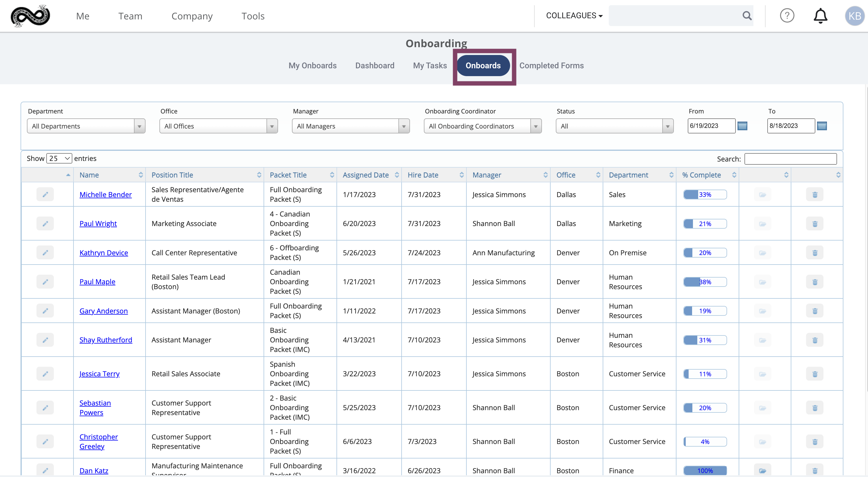Screen dimensions: 868x477
Task: Edit Paul Maple's onboard with pencil icon
Action: [x=45, y=282]
